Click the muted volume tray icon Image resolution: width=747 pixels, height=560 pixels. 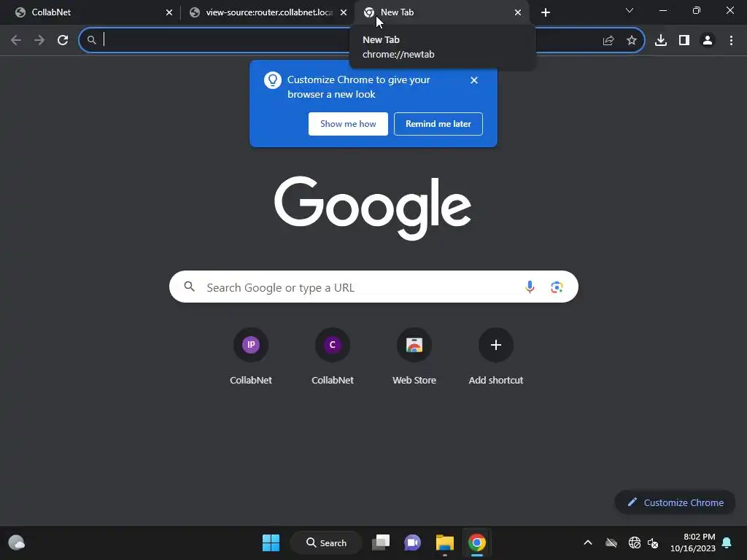click(x=653, y=542)
